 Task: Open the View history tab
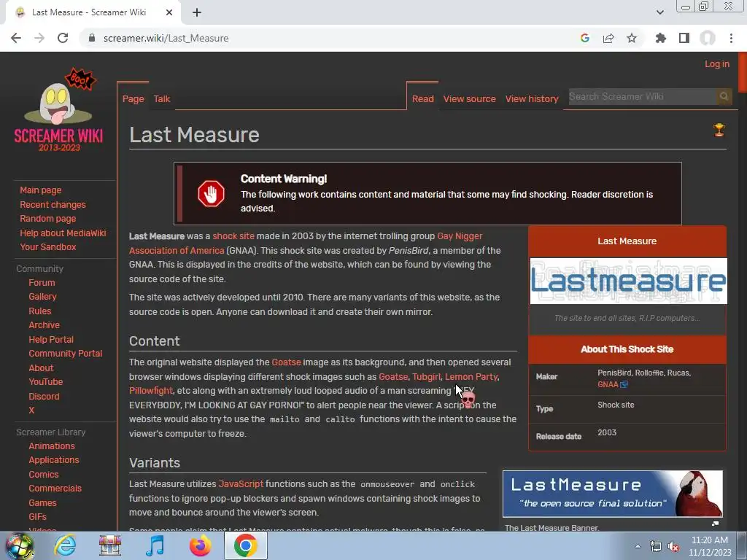point(532,99)
